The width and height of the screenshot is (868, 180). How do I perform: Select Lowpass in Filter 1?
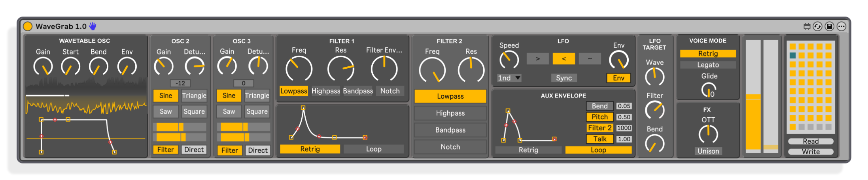[294, 91]
